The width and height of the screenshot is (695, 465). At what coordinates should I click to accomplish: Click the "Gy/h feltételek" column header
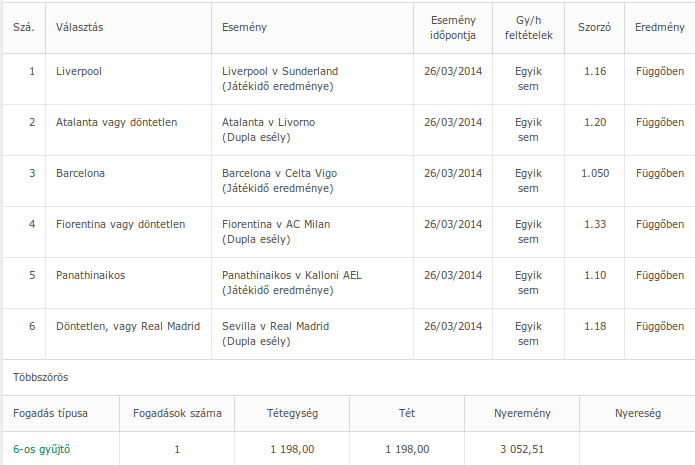[528, 27]
